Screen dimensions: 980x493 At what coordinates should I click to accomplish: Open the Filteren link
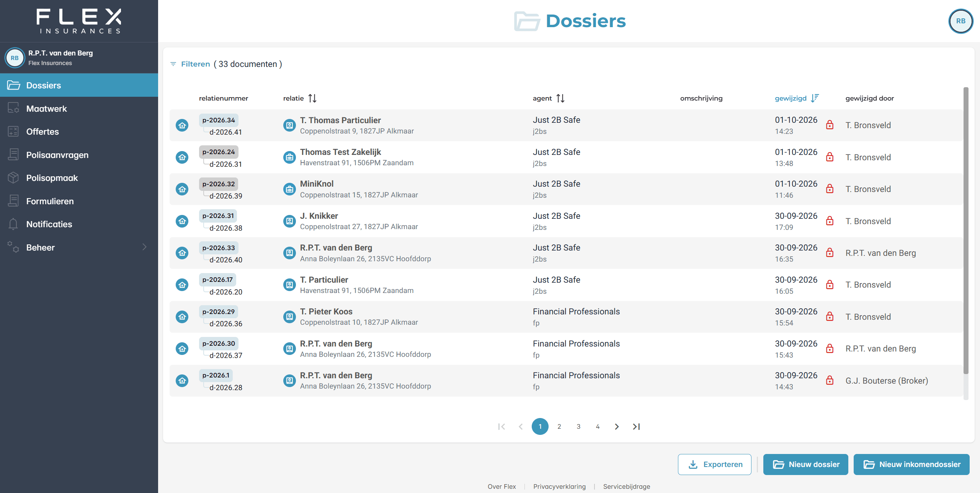tap(196, 64)
